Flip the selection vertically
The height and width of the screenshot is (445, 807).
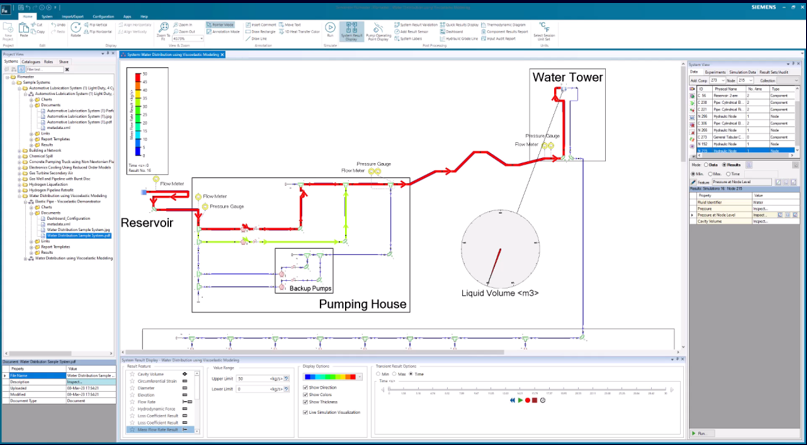[x=95, y=25]
